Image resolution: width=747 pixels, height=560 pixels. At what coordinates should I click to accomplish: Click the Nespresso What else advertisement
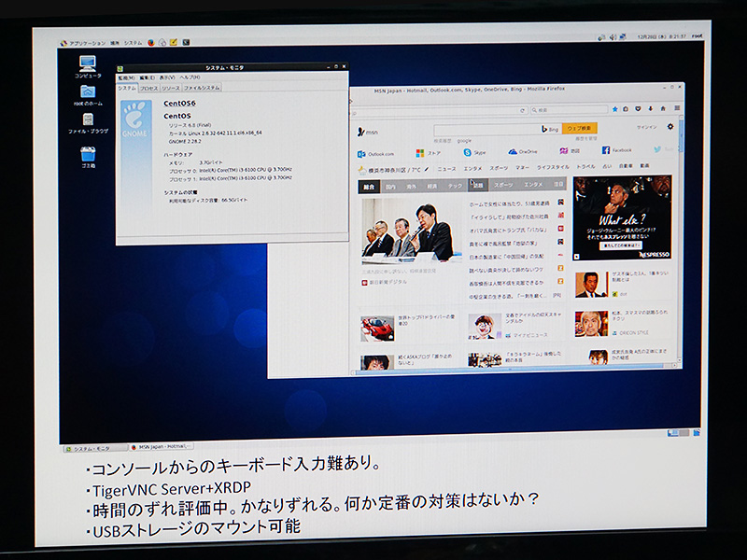point(622,217)
